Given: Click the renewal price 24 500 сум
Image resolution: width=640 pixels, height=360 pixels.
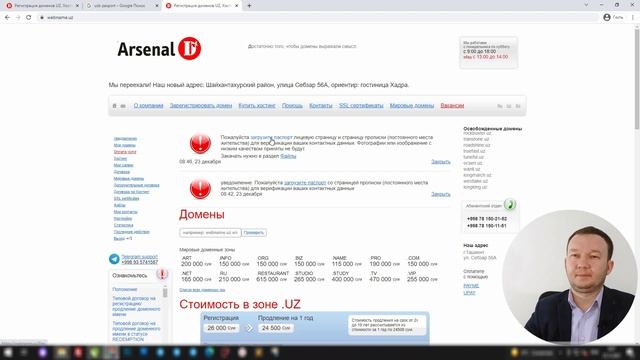Looking at the screenshot, I should tap(276, 328).
